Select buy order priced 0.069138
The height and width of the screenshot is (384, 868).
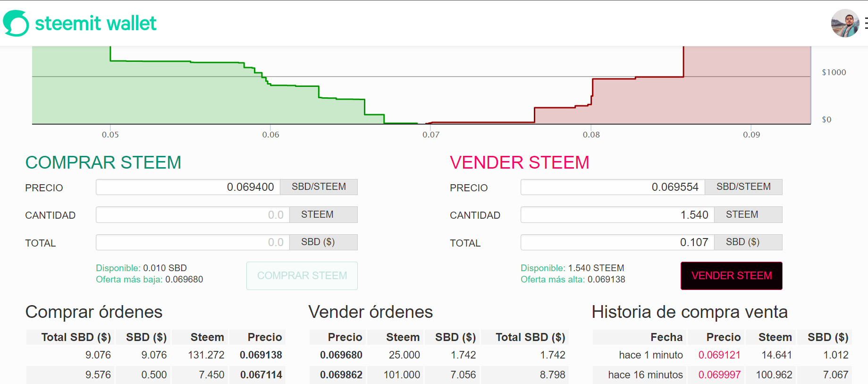pos(156,355)
